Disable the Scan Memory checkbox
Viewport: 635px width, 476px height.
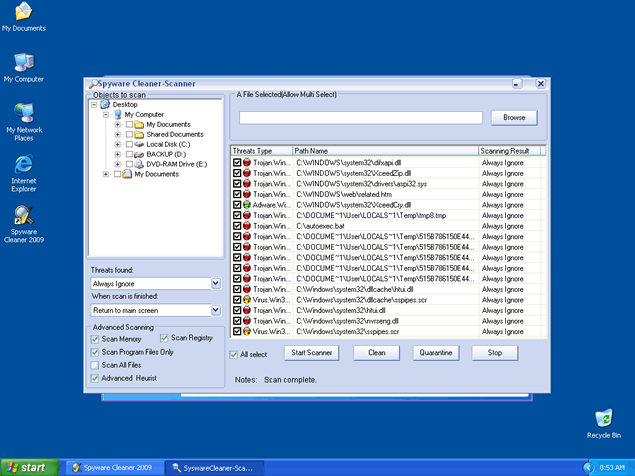coord(95,339)
